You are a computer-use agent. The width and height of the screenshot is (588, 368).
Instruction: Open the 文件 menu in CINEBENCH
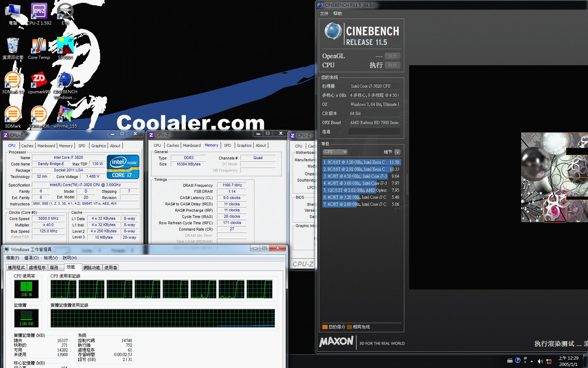(324, 13)
